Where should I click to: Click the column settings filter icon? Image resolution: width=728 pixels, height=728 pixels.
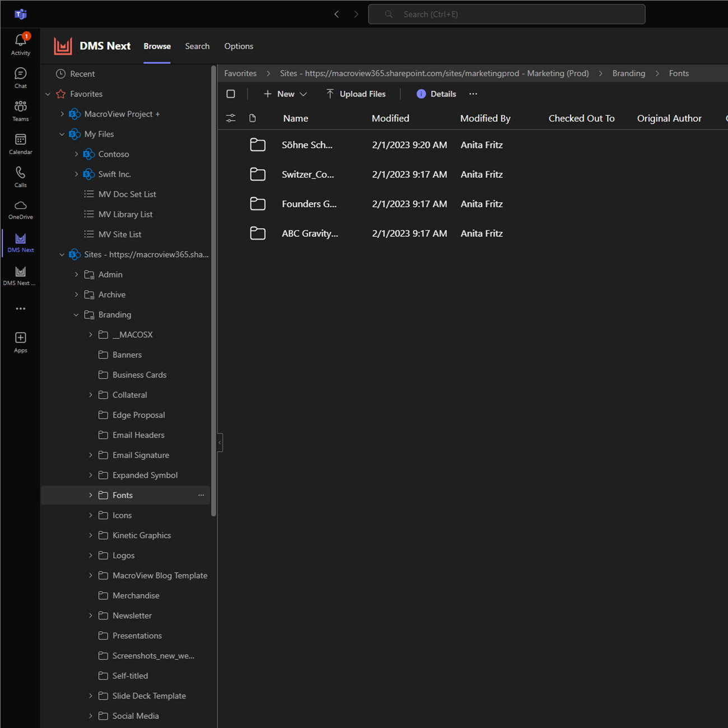click(231, 118)
